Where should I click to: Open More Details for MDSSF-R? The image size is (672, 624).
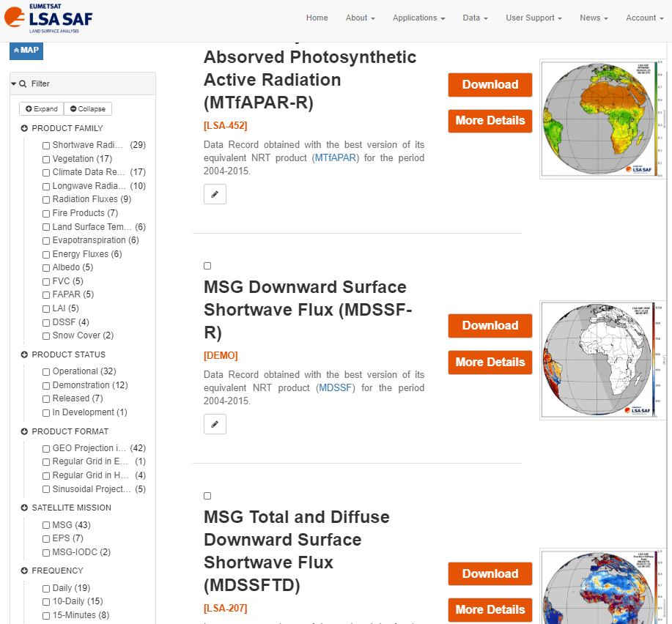pos(490,363)
